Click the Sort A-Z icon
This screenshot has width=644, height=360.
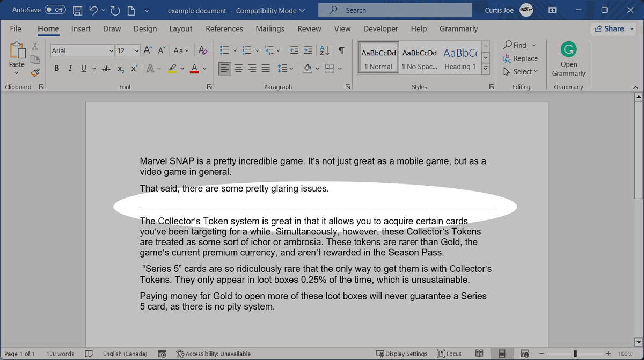tap(324, 50)
